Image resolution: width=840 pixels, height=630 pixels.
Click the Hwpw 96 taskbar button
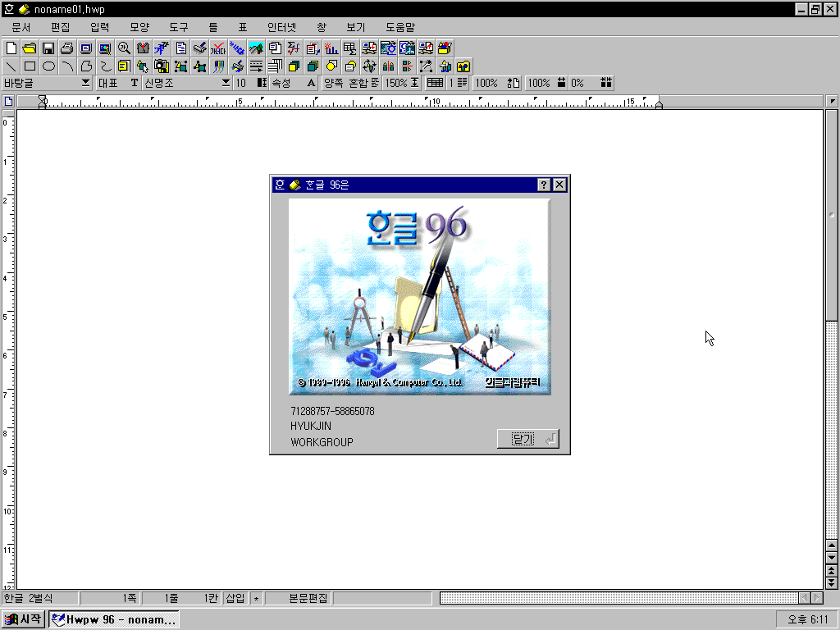point(114,619)
